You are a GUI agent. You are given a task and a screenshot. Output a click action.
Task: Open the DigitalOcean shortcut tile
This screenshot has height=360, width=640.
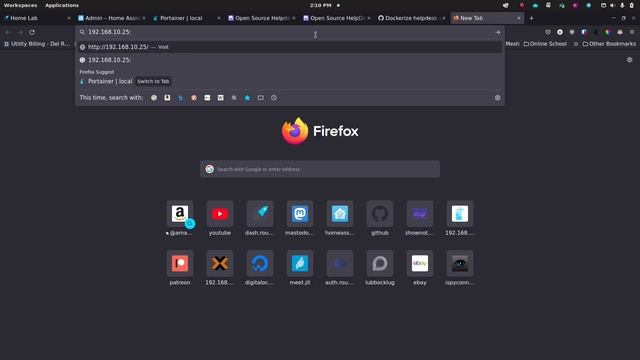(x=260, y=264)
